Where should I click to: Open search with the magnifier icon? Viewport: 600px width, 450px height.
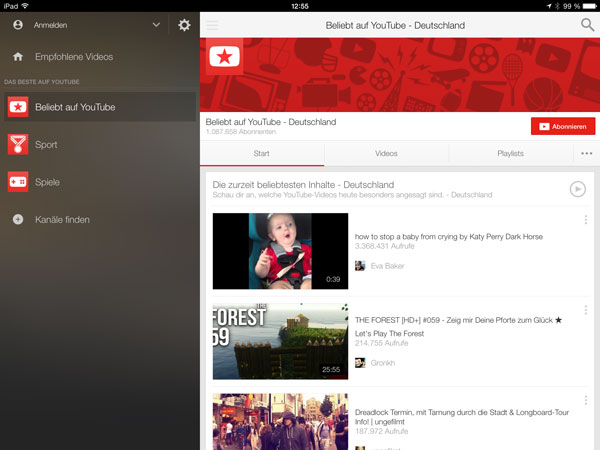587,25
